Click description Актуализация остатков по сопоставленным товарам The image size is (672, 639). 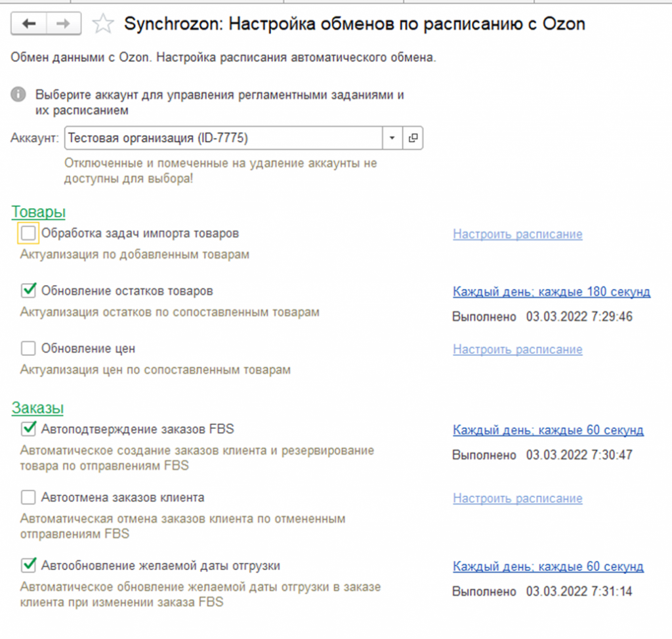170,312
